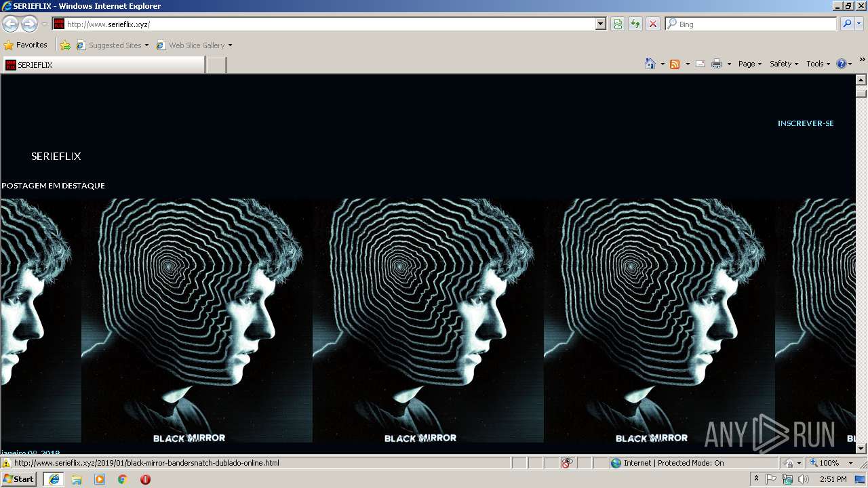Open the Tools menu
This screenshot has width=868, height=488.
pos(818,64)
